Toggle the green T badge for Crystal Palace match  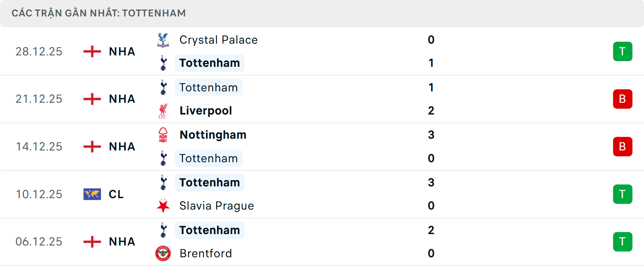coord(623,51)
